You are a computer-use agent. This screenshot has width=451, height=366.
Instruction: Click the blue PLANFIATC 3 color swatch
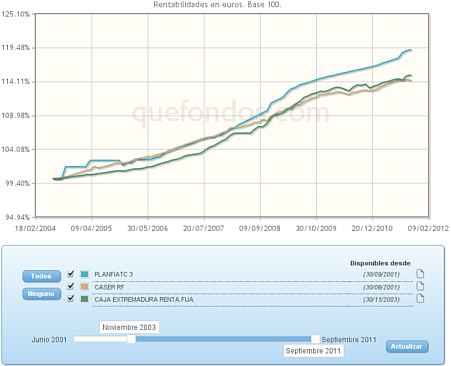[84, 274]
